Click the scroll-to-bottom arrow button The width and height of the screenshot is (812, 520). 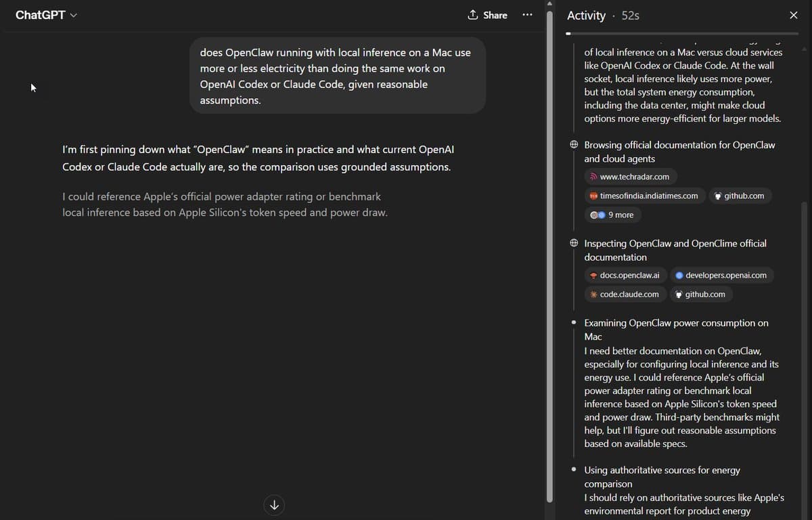pos(274,504)
